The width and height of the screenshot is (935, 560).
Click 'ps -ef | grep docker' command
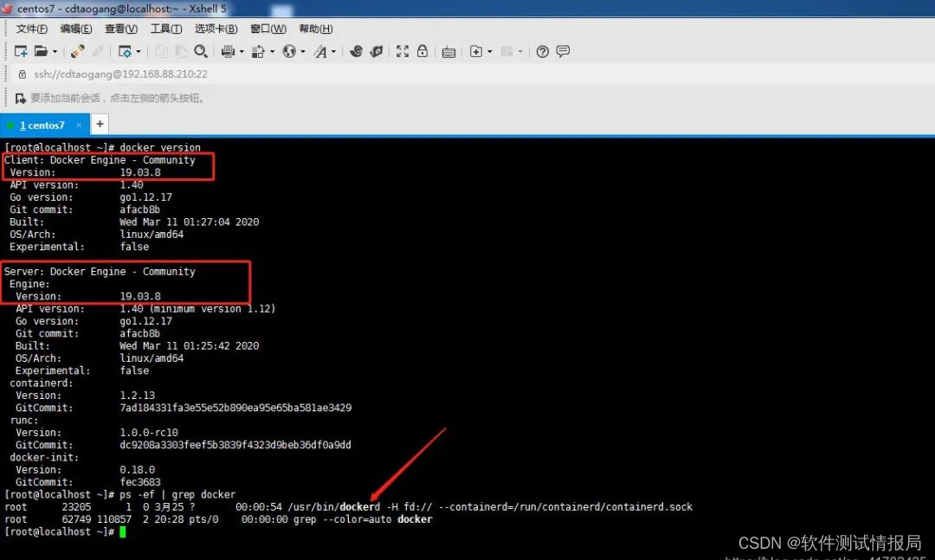[177, 494]
